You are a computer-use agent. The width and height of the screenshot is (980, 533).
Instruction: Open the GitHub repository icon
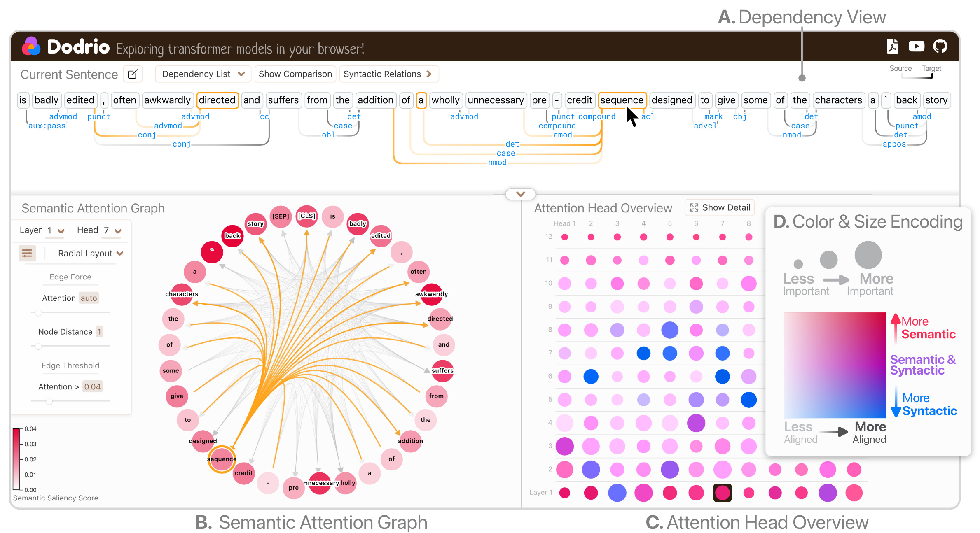pos(940,47)
